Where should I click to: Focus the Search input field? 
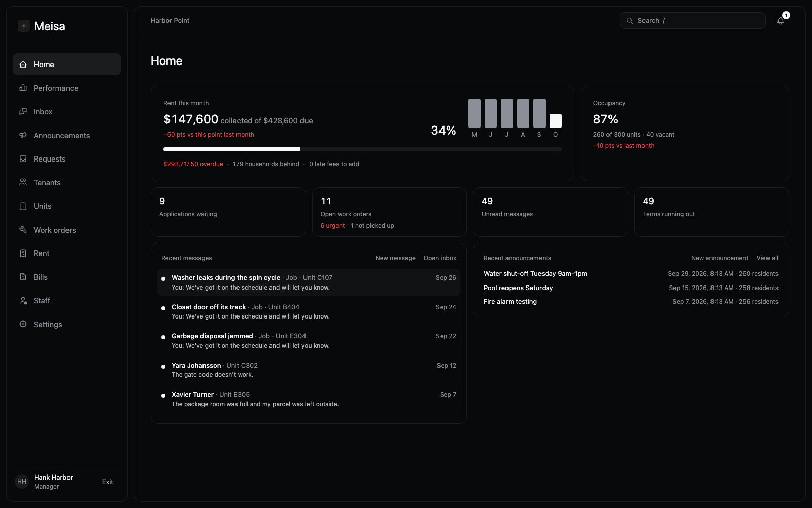pyautogui.click(x=692, y=21)
